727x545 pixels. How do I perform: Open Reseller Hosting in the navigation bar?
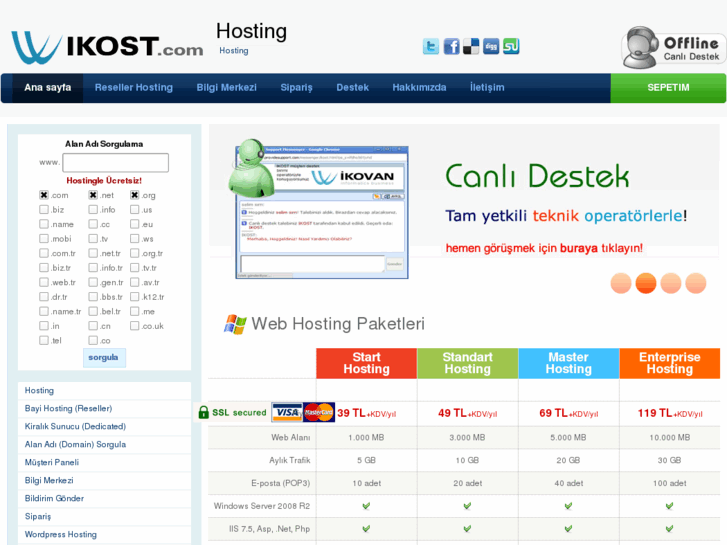coord(134,88)
